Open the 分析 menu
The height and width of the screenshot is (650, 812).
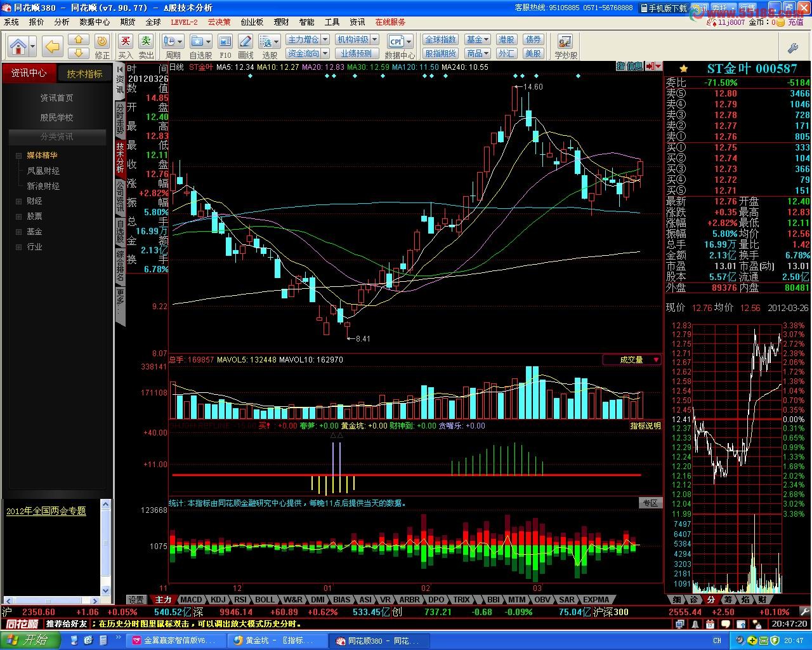pyautogui.click(x=62, y=22)
